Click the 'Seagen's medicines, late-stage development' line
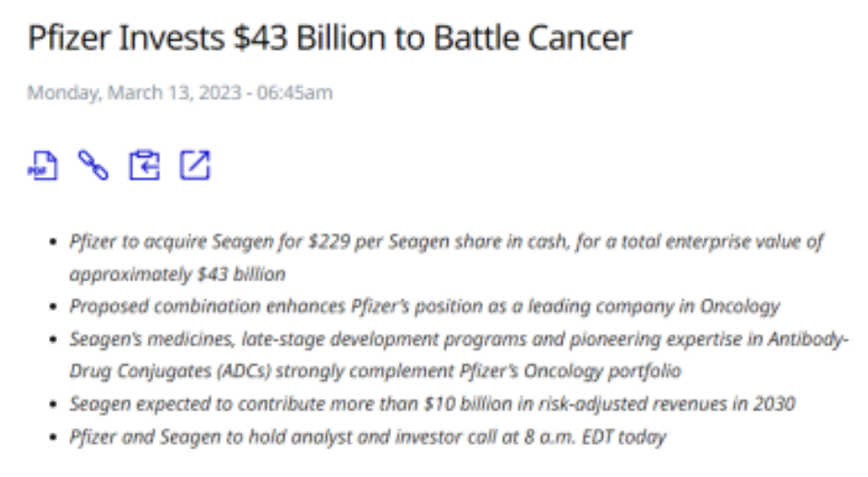 [459, 339]
